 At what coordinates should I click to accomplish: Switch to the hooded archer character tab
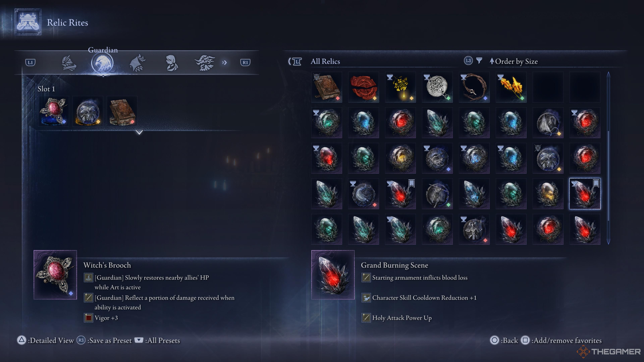click(x=137, y=63)
